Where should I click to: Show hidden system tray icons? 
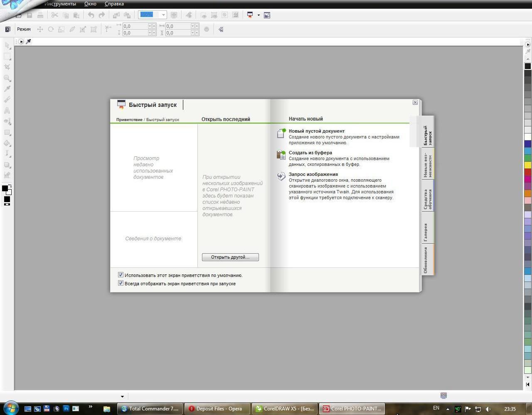pyautogui.click(x=448, y=409)
